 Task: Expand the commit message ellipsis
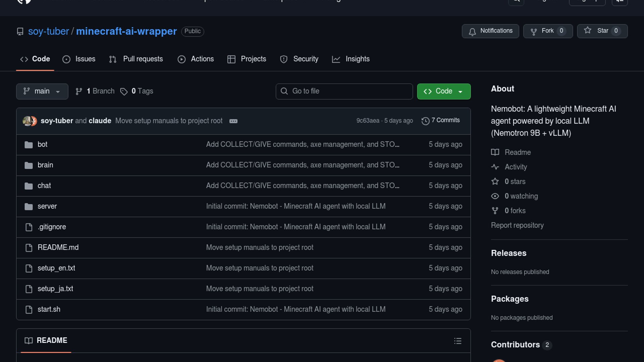233,121
